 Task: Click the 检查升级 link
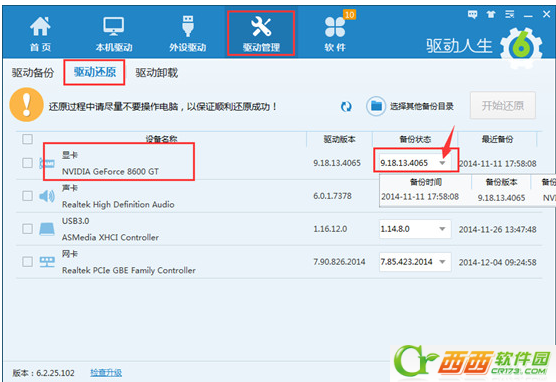(106, 373)
